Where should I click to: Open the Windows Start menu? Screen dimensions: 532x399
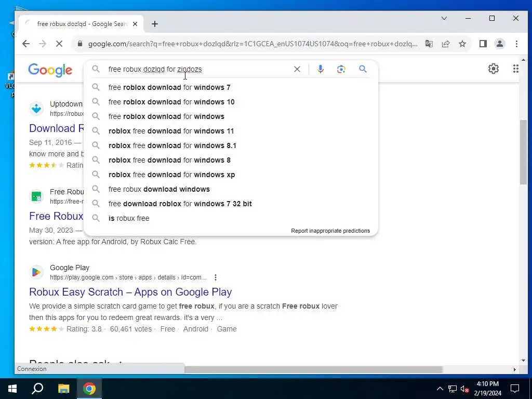pyautogui.click(x=12, y=389)
